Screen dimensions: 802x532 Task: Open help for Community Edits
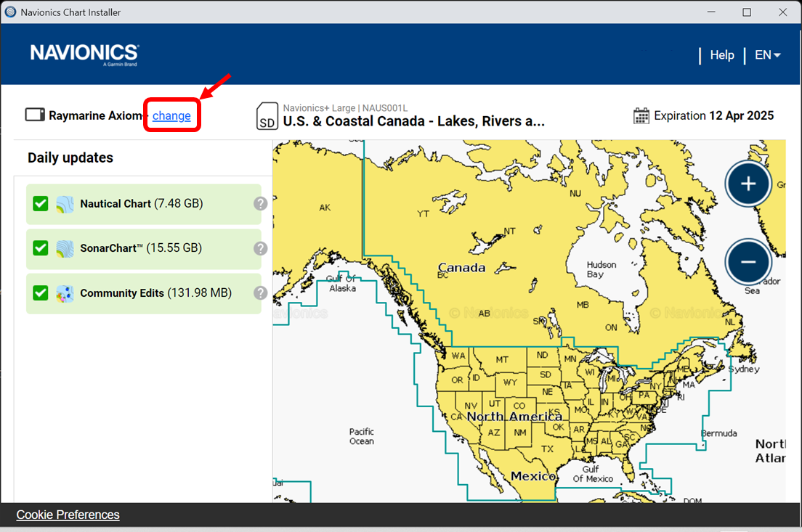coord(260,292)
